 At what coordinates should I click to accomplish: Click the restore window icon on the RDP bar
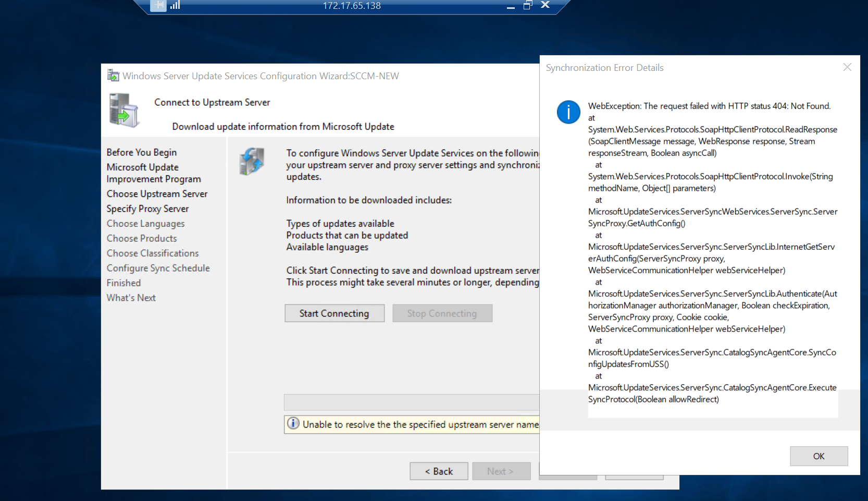pyautogui.click(x=527, y=5)
